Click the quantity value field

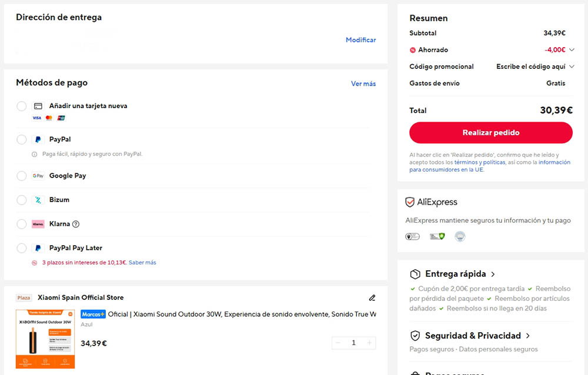pyautogui.click(x=353, y=343)
